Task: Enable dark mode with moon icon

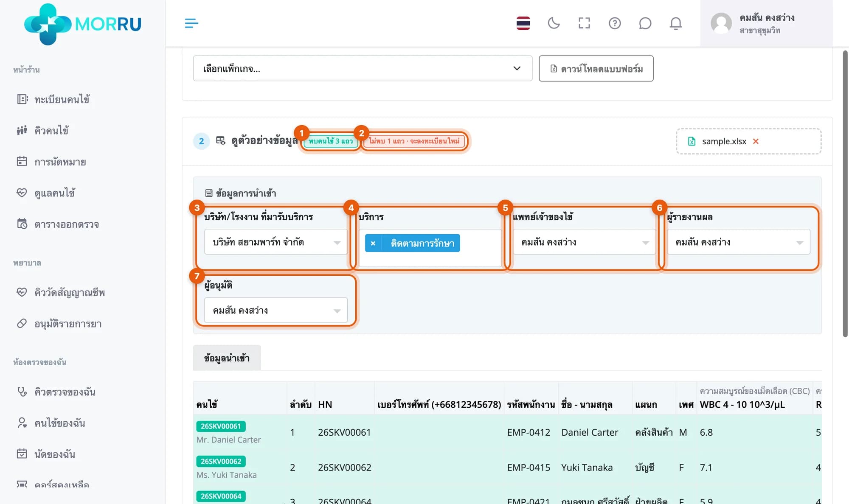Action: pyautogui.click(x=554, y=23)
